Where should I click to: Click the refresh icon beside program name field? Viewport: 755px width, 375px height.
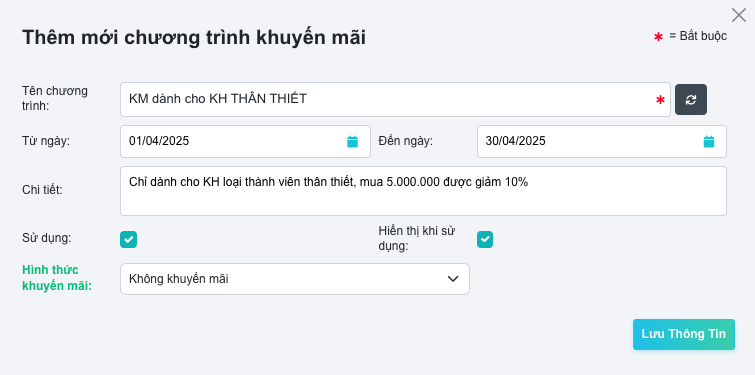tap(690, 100)
